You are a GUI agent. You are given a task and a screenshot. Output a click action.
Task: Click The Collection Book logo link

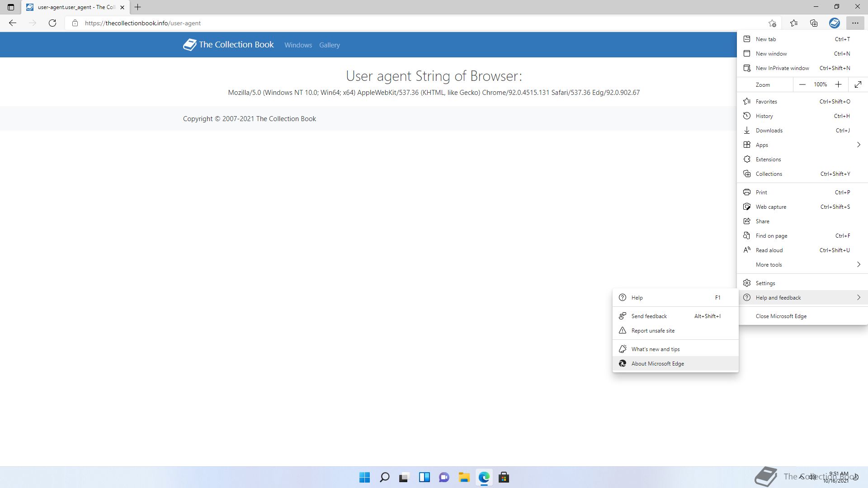coord(228,45)
